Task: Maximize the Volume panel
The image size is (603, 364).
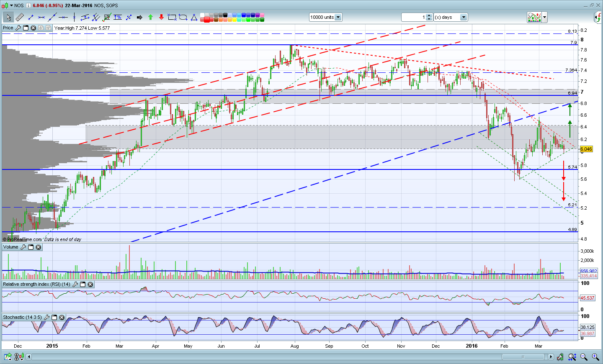Action: click(x=31, y=247)
